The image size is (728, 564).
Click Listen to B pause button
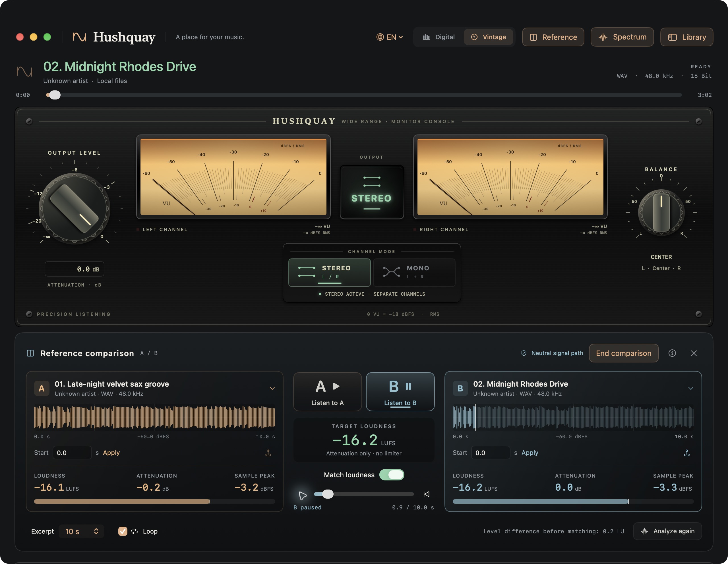pyautogui.click(x=400, y=392)
